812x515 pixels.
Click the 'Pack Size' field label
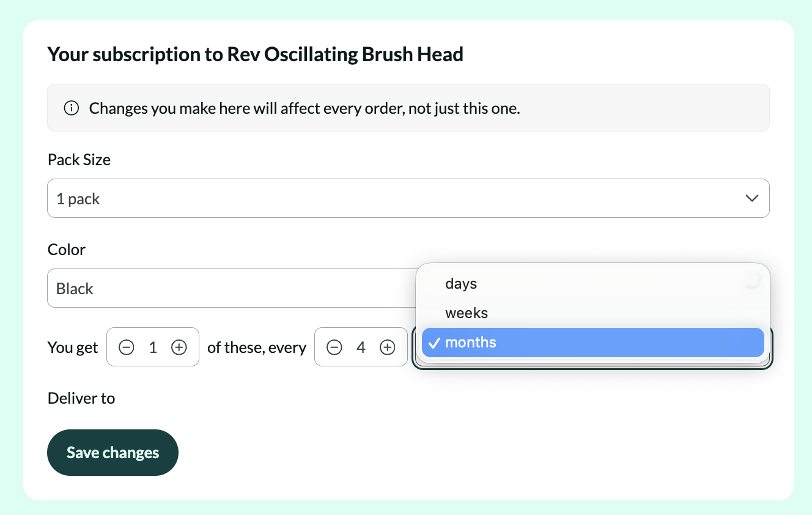click(x=79, y=160)
